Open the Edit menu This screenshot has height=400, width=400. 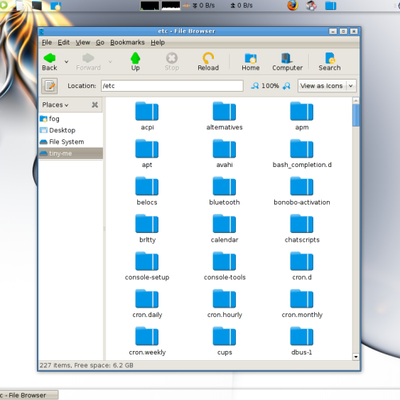tap(64, 43)
